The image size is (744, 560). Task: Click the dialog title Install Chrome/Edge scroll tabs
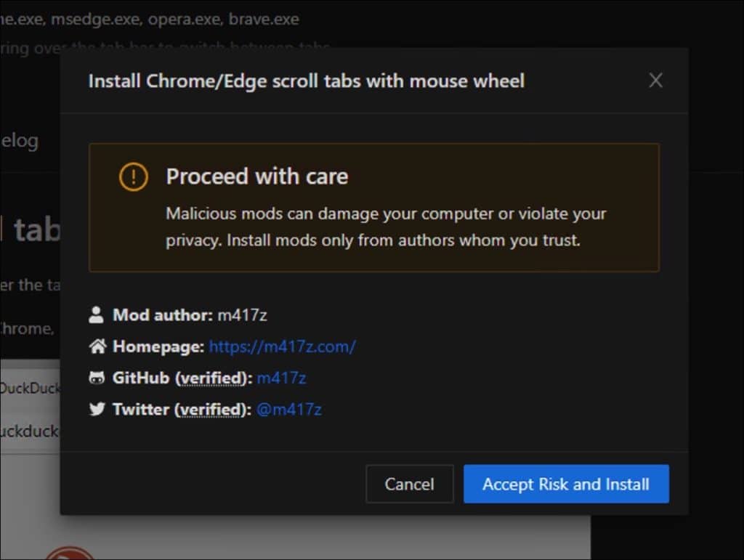307,81
